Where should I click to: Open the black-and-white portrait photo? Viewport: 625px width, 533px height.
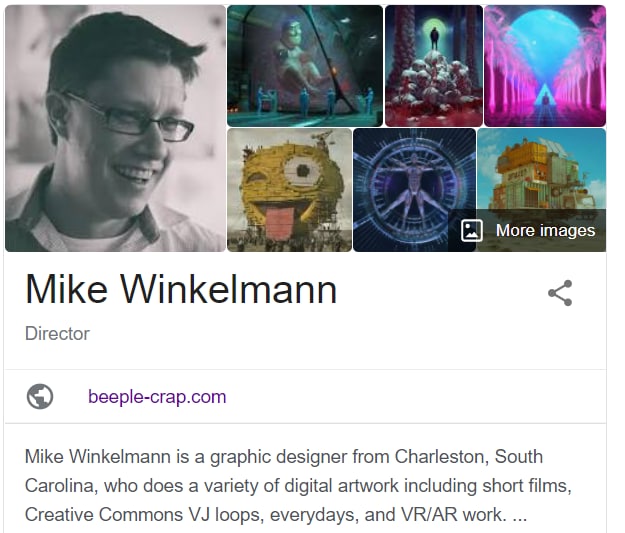click(115, 128)
